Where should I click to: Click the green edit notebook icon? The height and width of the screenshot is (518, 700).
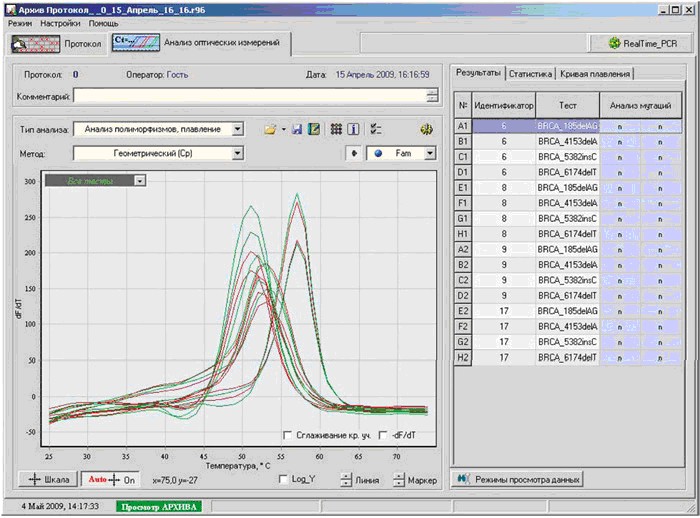point(314,130)
